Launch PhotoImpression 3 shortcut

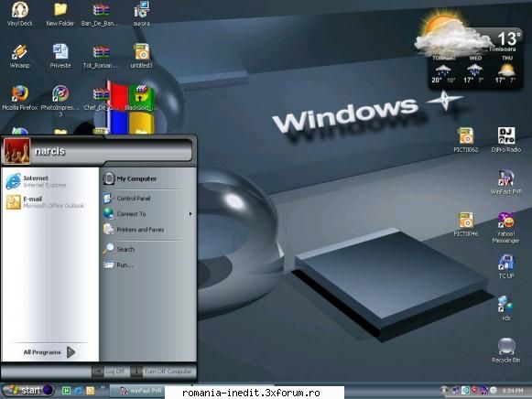pyautogui.click(x=60, y=101)
